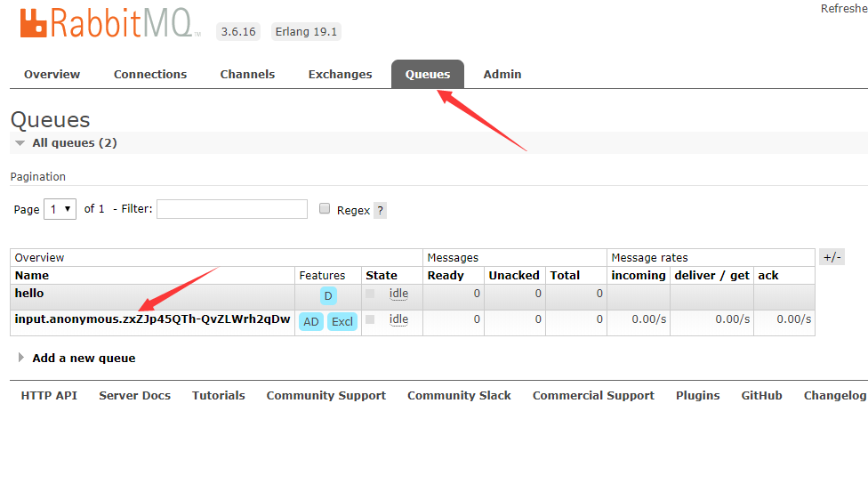868x492 pixels.
Task: Sort by the incoming column header
Action: (639, 276)
